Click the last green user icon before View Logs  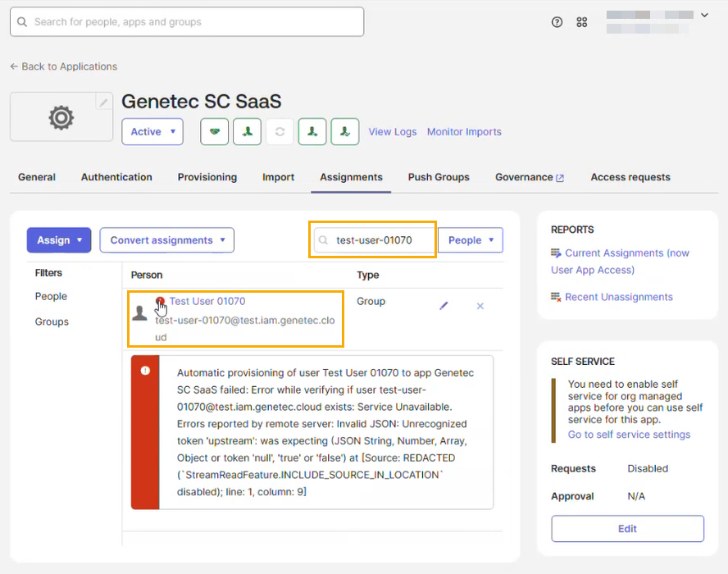click(x=345, y=132)
